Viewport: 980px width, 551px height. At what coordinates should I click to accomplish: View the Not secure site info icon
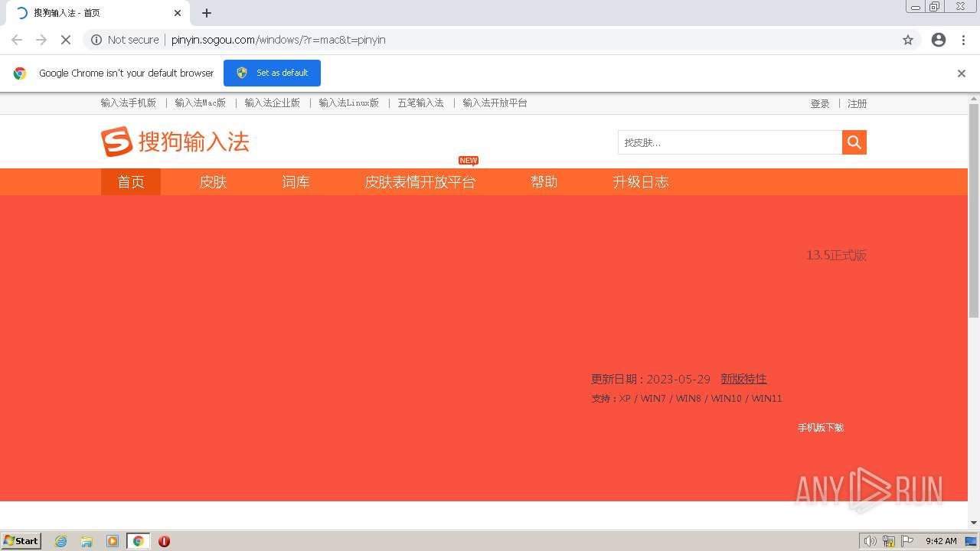coord(96,40)
